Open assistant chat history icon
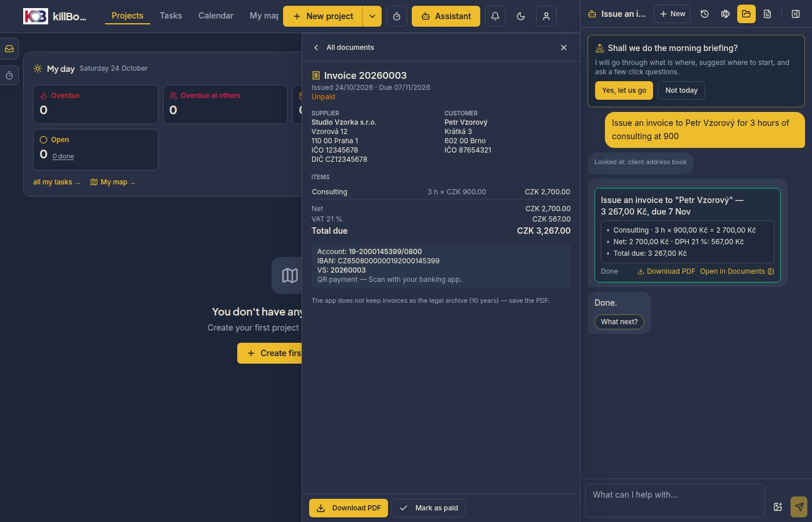812x522 pixels. [705, 14]
